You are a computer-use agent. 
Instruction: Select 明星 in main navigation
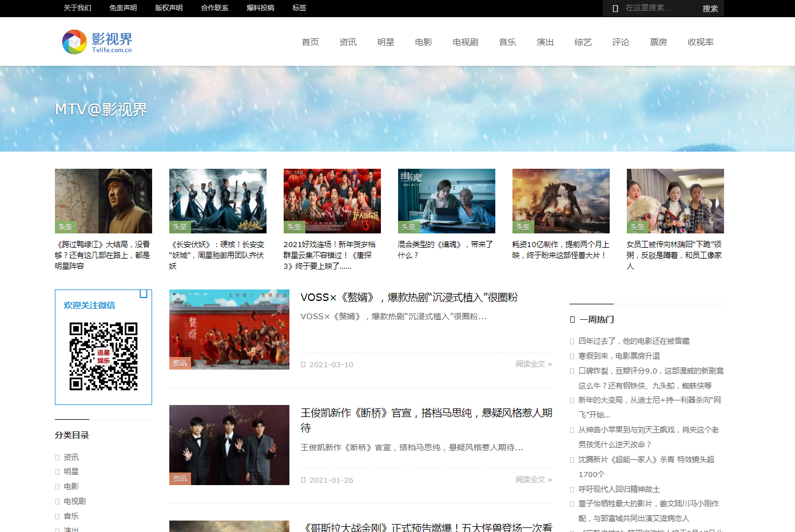[x=386, y=42]
